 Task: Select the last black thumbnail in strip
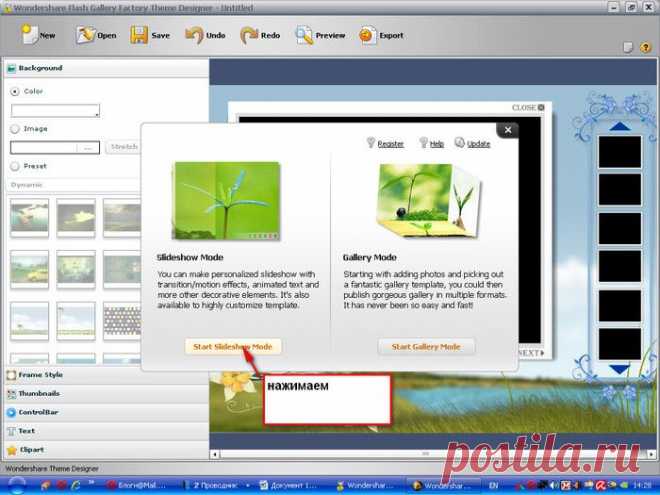[x=620, y=344]
